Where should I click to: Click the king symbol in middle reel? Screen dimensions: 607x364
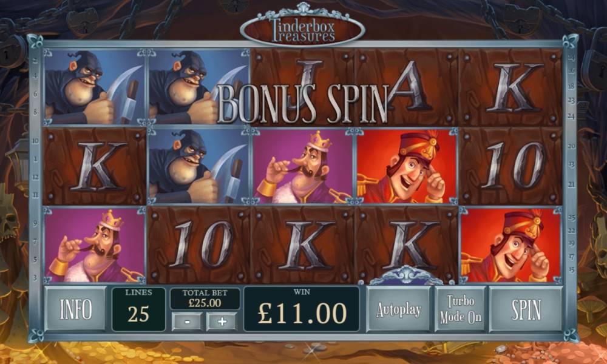pyautogui.click(x=303, y=166)
